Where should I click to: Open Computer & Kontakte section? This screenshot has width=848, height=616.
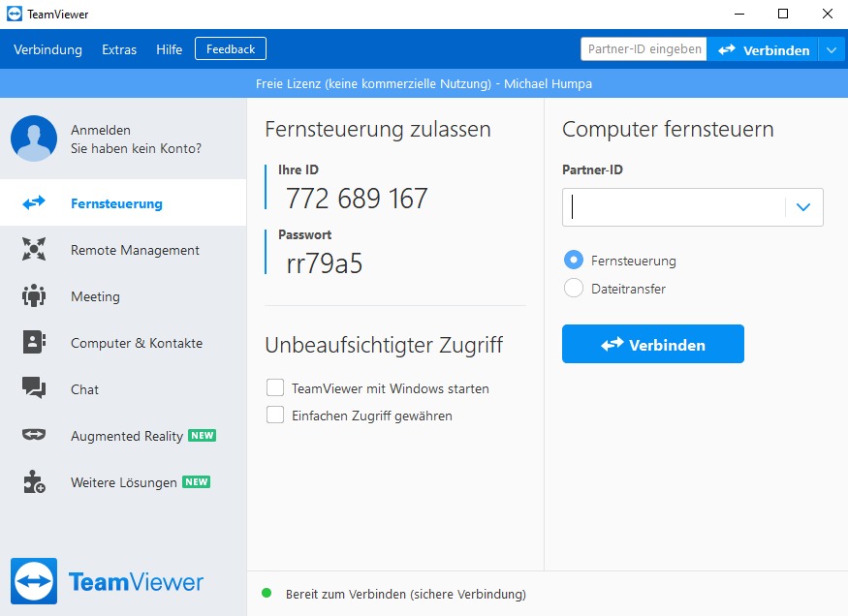point(123,343)
